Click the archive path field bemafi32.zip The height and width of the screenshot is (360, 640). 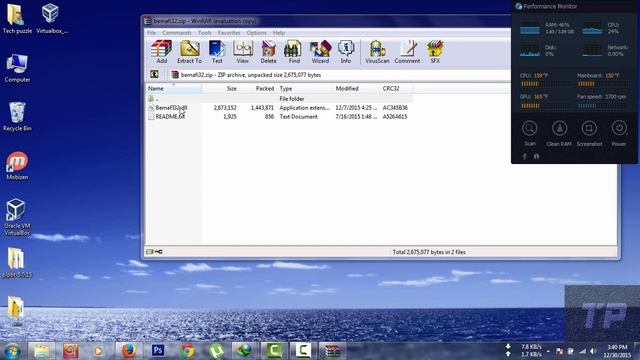[x=340, y=75]
